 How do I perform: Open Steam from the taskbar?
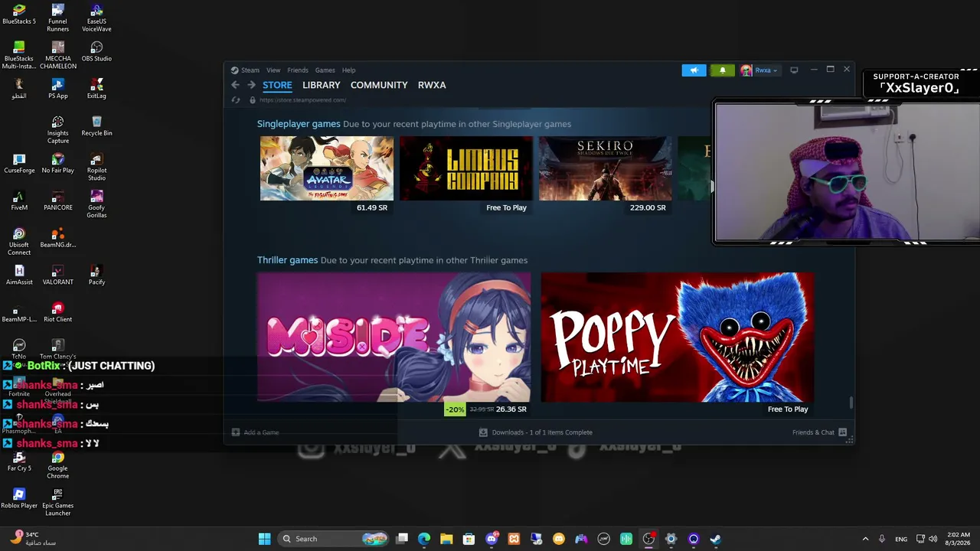pos(716,539)
